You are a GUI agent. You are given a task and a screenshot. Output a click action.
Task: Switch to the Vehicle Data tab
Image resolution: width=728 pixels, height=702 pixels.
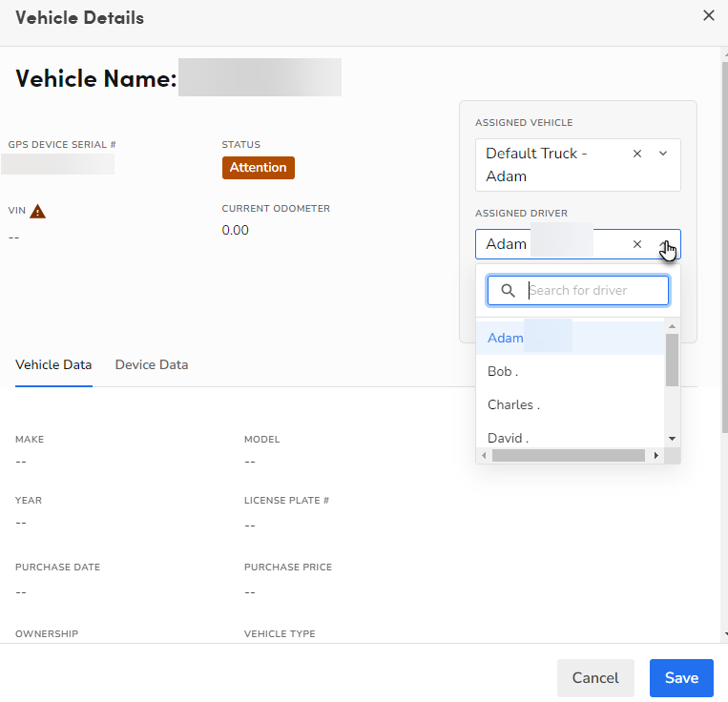coord(53,364)
